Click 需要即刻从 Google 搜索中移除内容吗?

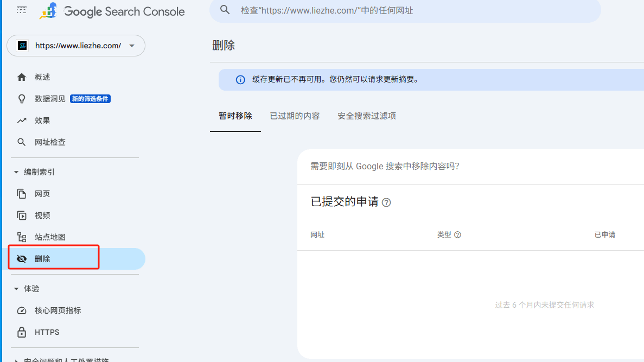(385, 167)
